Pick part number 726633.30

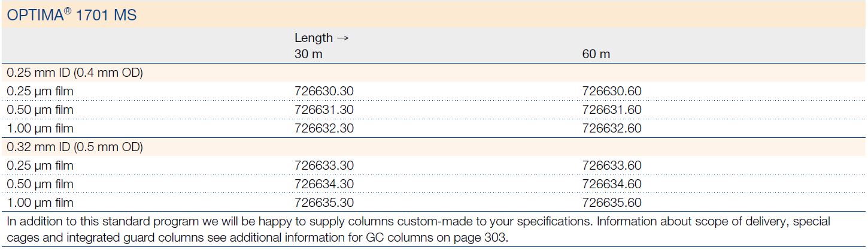pyautogui.click(x=324, y=165)
